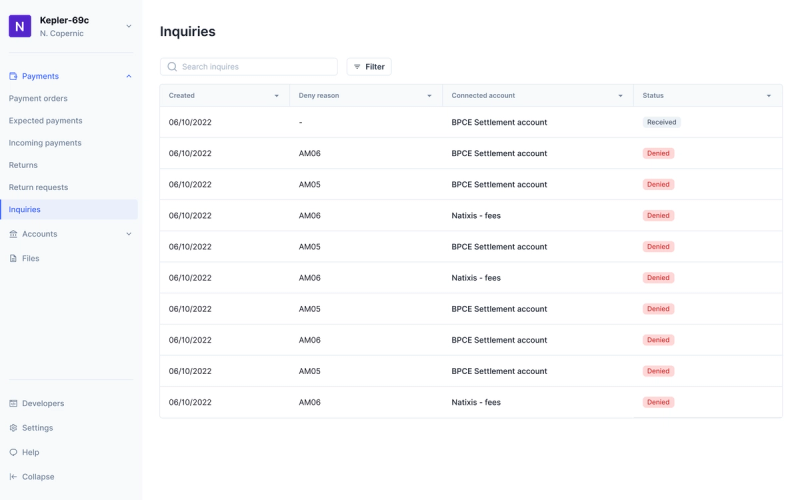Collapse the Payments menu chevron
Screen dimensions: 800x500
(129, 76)
